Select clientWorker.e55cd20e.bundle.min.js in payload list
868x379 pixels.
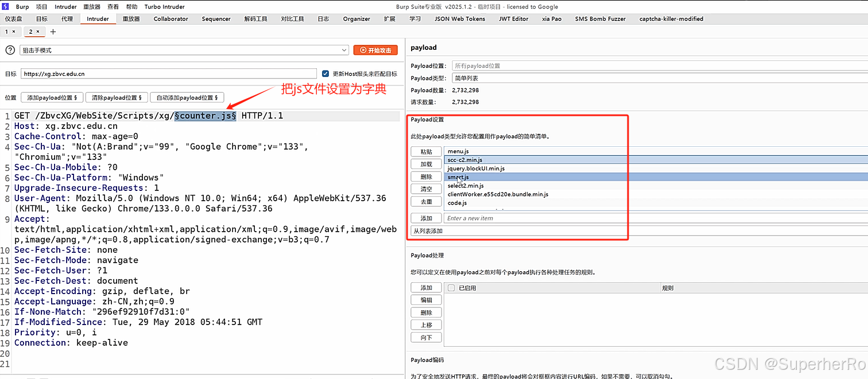(656, 194)
